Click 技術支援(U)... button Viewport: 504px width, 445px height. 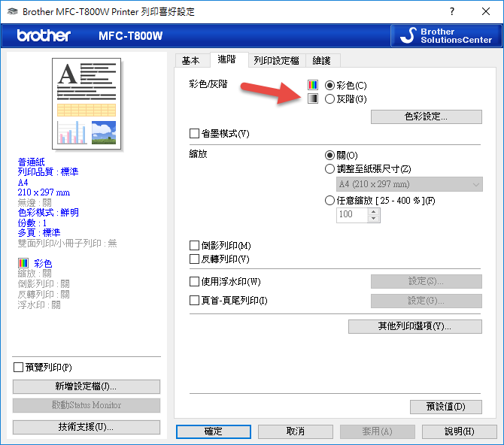point(87,427)
